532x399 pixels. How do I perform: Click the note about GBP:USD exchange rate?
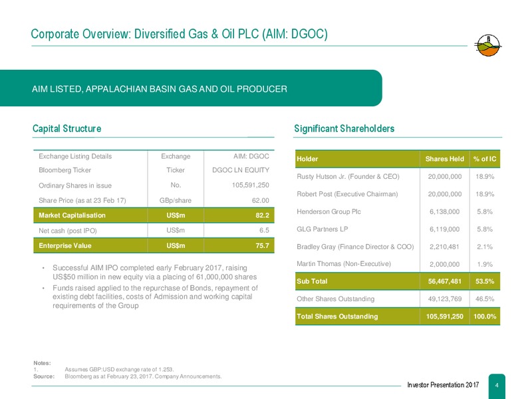119,370
